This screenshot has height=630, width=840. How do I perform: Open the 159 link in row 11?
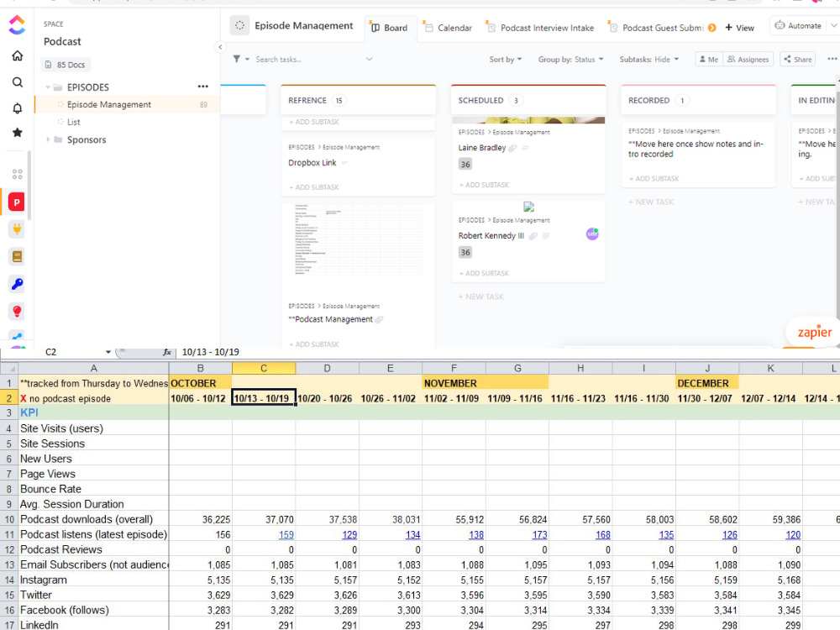[286, 534]
